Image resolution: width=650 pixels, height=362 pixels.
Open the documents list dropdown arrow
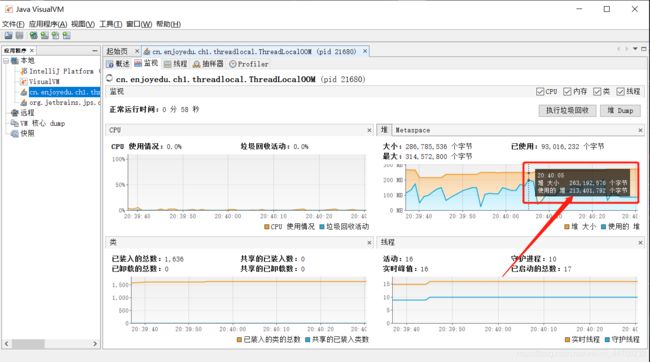tap(635, 49)
